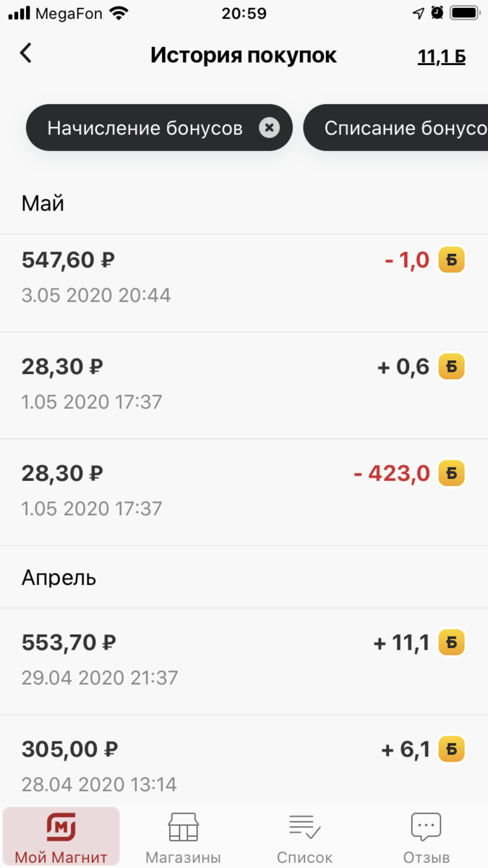Open the Список shopping list icon

(x=304, y=825)
